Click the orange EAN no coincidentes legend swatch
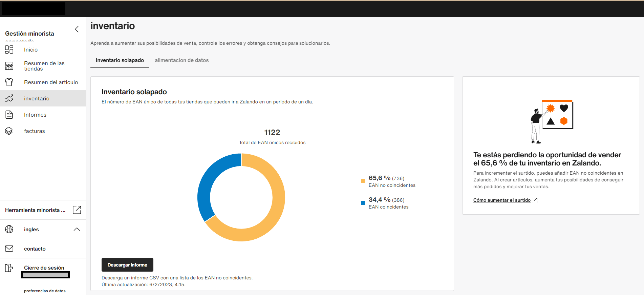 click(363, 181)
